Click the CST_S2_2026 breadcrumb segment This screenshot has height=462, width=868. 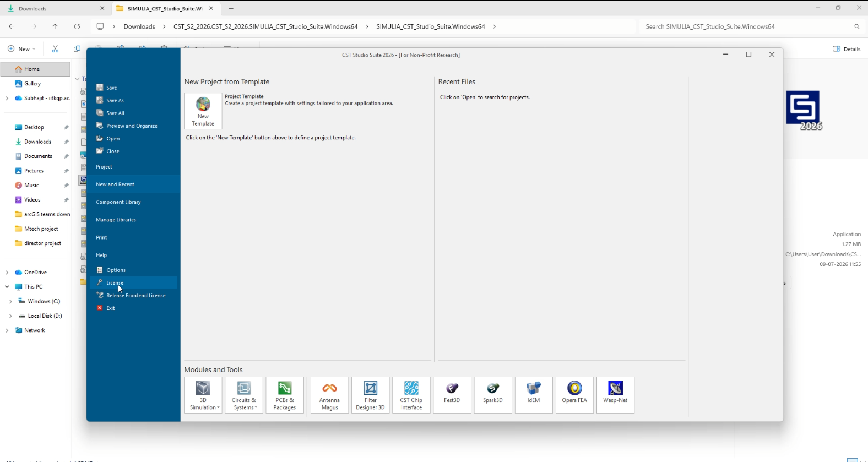(x=265, y=26)
